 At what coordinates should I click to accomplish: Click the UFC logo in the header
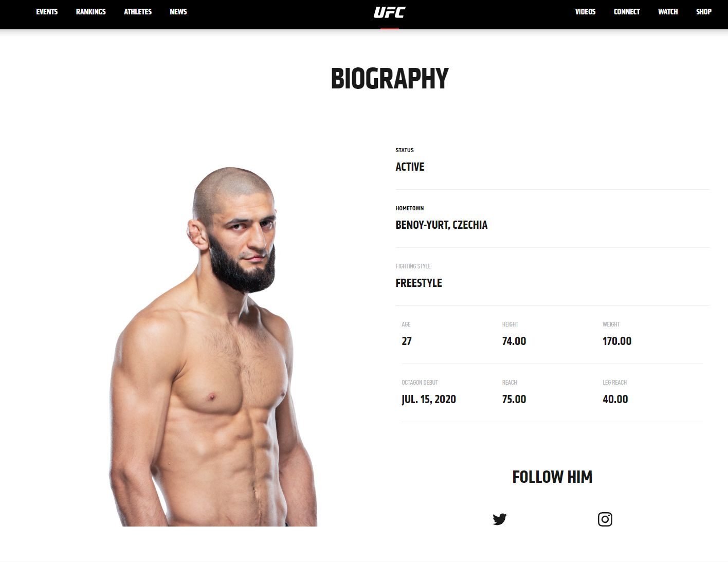pyautogui.click(x=389, y=12)
